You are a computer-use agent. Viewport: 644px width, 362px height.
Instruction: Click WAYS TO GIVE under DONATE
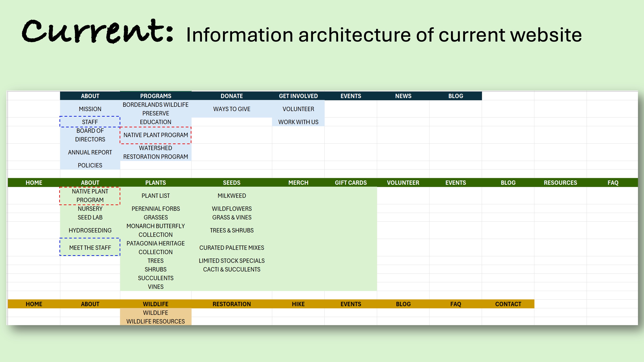(231, 109)
